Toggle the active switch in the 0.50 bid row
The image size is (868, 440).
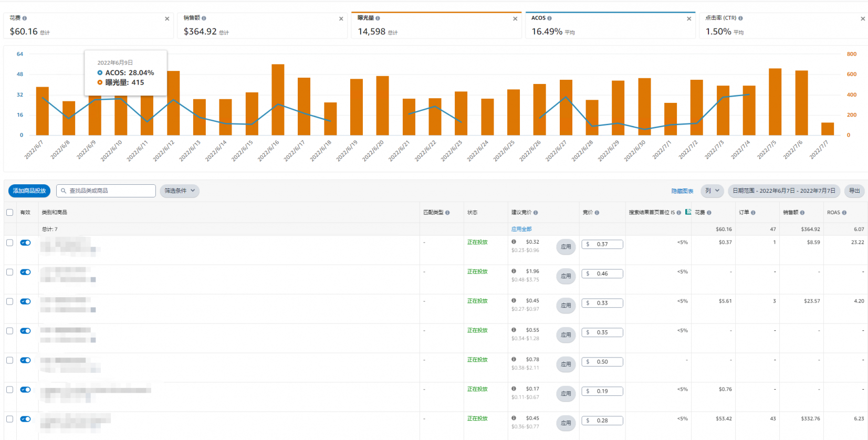coord(25,360)
